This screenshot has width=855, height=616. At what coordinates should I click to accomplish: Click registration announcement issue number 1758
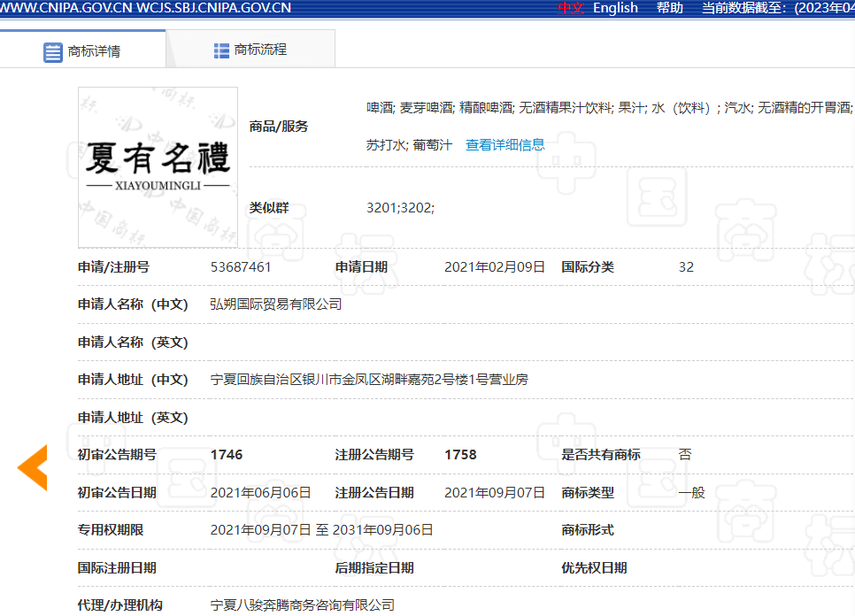pyautogui.click(x=460, y=455)
